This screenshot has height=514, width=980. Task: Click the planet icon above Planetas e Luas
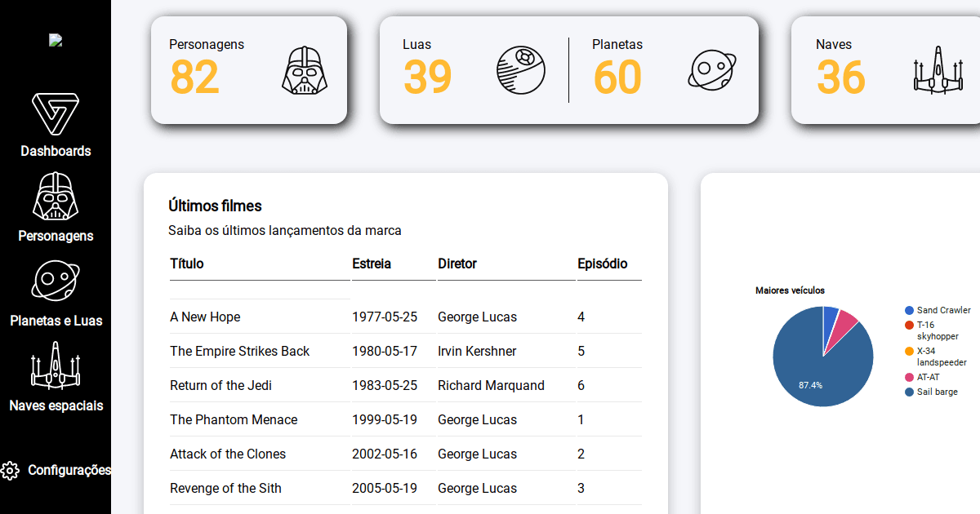(x=56, y=281)
